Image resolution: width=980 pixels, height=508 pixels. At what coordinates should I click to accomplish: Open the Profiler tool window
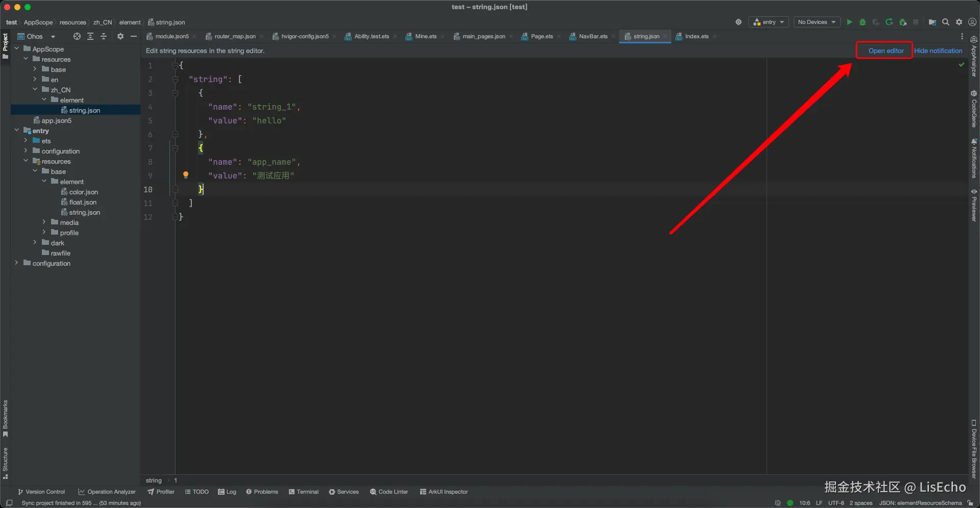161,492
